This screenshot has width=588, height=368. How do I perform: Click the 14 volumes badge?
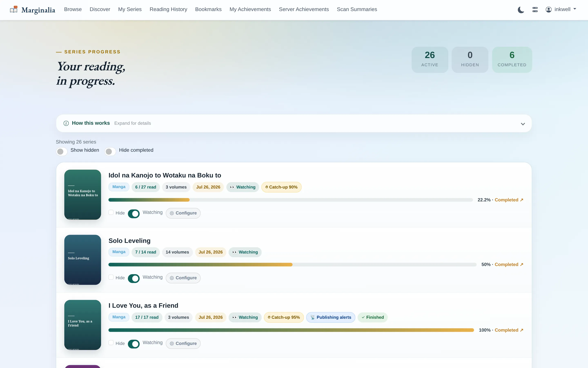(177, 252)
